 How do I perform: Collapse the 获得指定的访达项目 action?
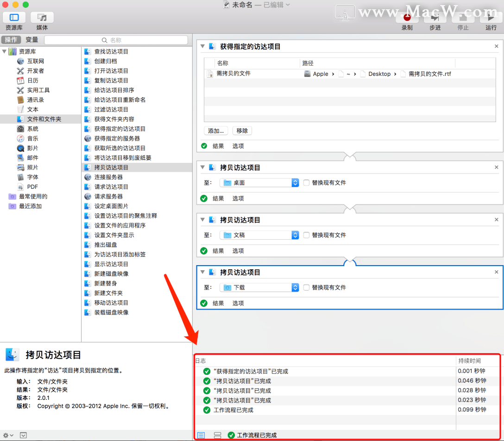click(202, 46)
